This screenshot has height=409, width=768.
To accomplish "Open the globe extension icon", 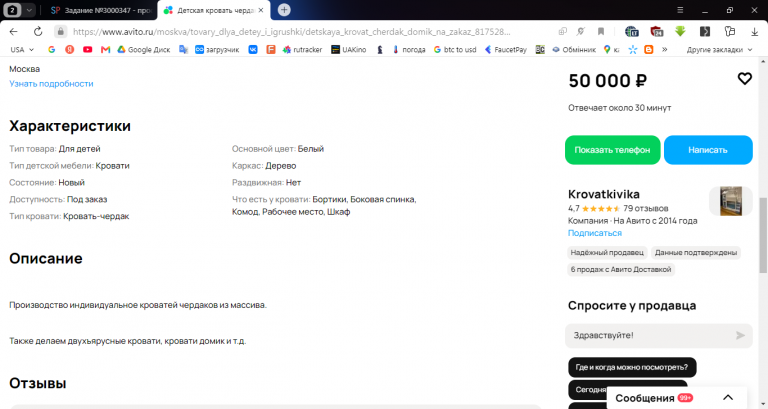I will (631, 31).
